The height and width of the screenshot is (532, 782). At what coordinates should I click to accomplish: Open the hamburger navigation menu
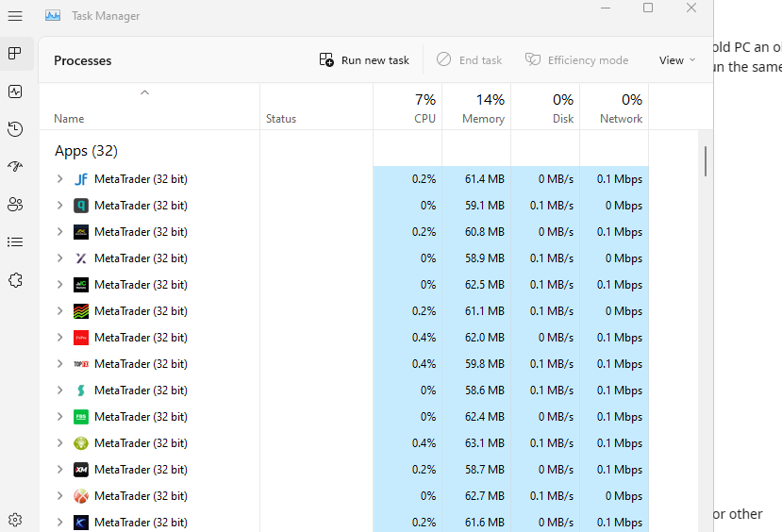coord(15,16)
